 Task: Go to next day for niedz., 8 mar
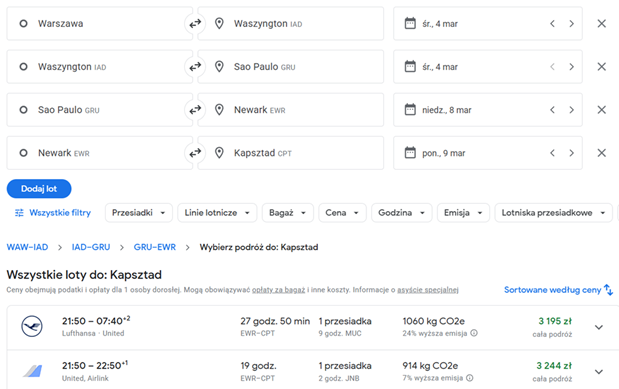(571, 110)
